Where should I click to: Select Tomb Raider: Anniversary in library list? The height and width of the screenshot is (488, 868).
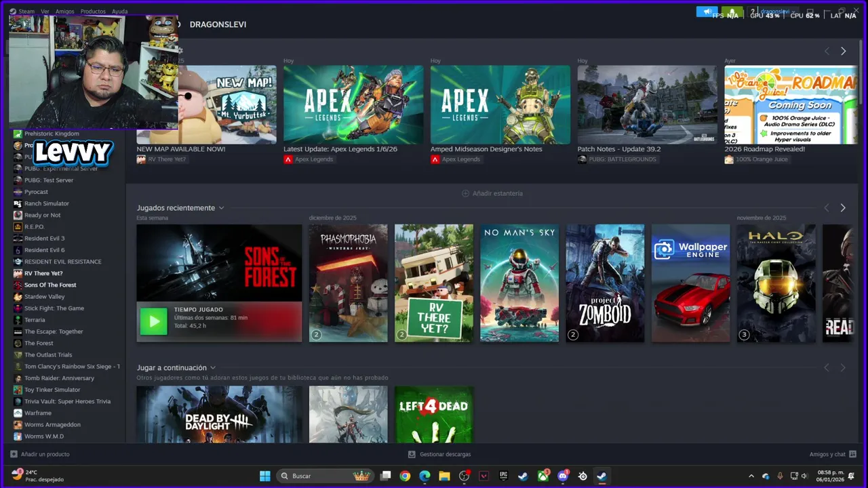click(x=59, y=378)
